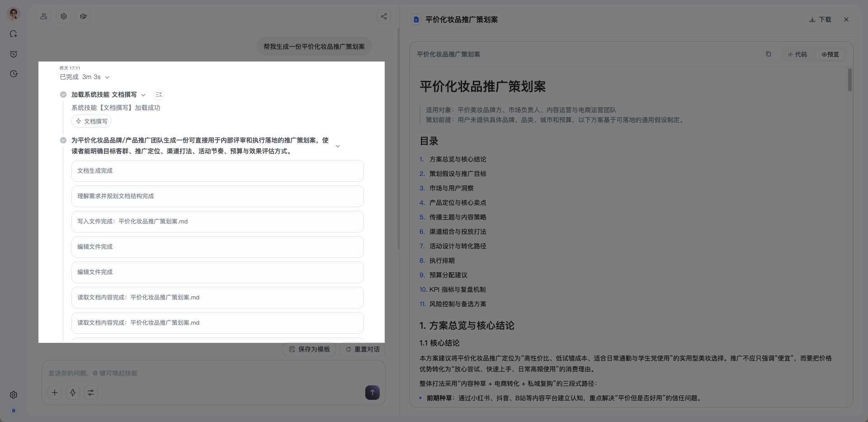Open the user avatar in the sidebar
This screenshot has width=868, height=422.
14,14
